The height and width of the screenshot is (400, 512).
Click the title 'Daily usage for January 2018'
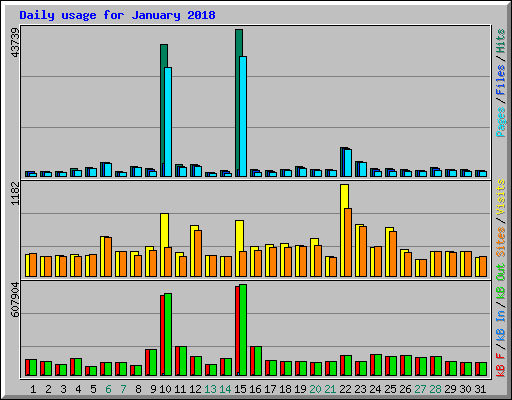[x=117, y=15]
